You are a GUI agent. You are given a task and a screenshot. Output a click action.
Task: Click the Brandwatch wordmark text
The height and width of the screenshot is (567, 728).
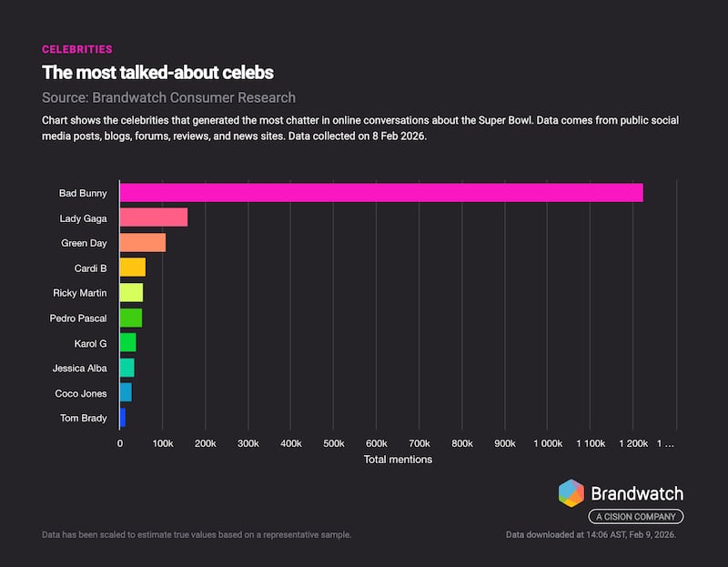pos(637,494)
